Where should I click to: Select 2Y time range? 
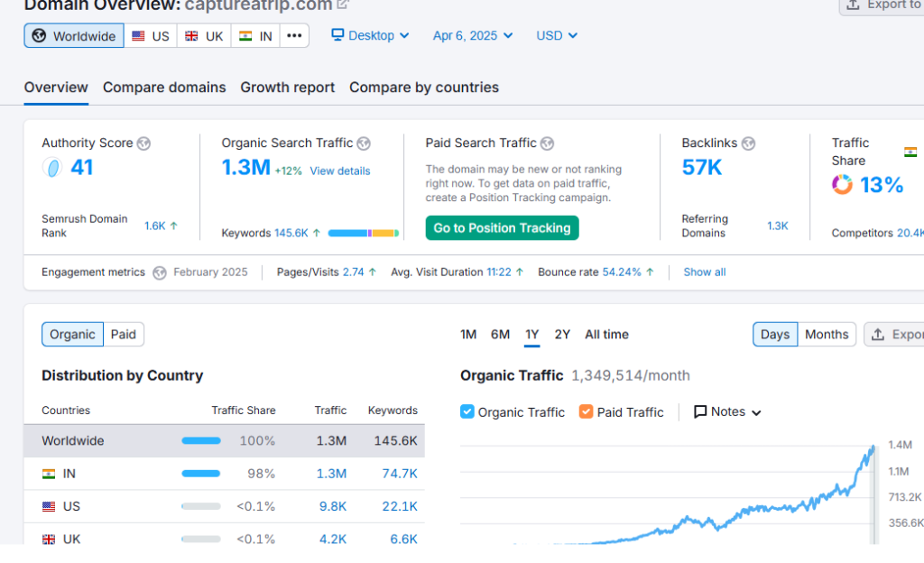[562, 335]
